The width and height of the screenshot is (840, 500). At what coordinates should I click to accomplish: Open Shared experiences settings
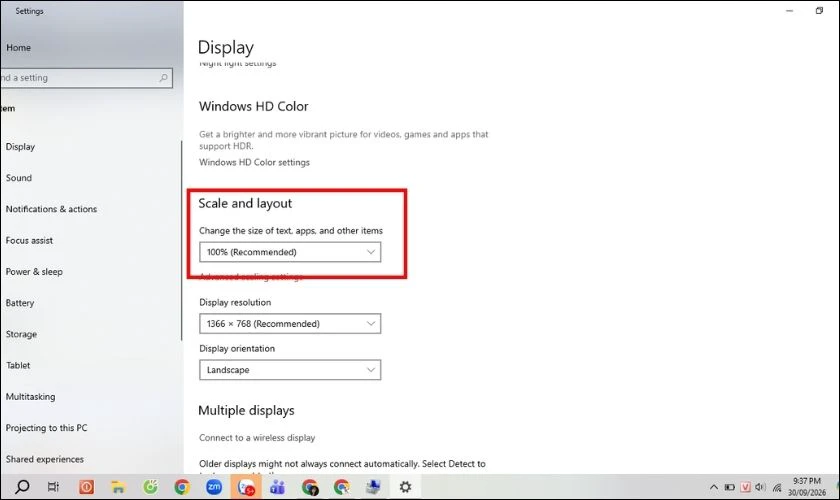(x=45, y=459)
